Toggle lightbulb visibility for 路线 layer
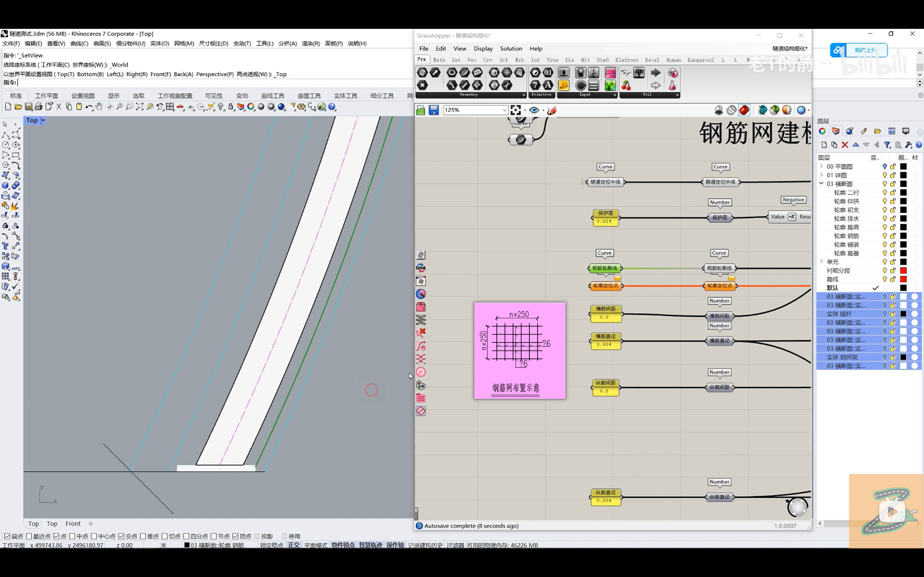This screenshot has height=577, width=924. click(884, 279)
